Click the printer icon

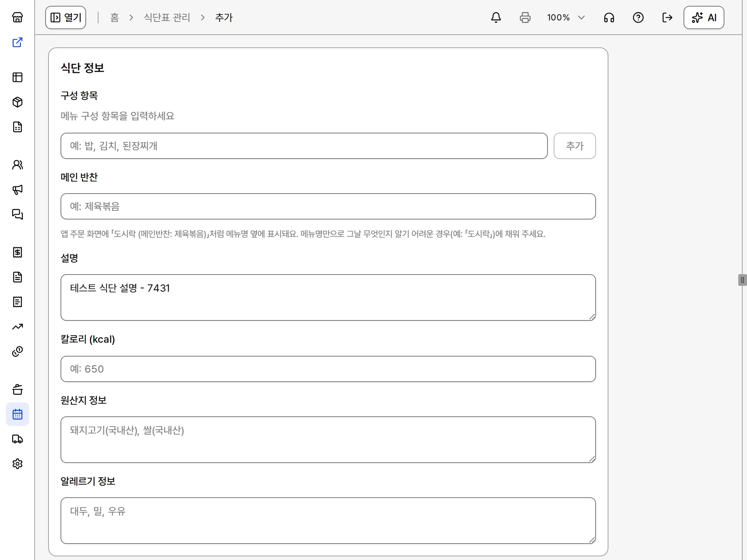[x=525, y=17]
